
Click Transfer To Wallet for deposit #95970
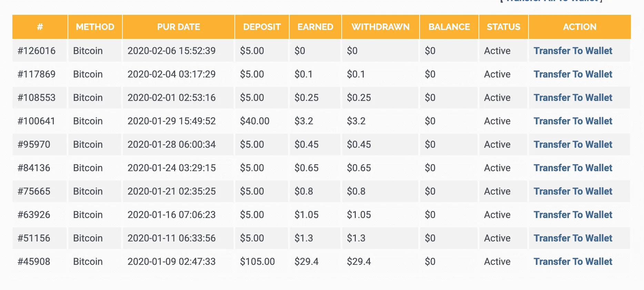[573, 144]
